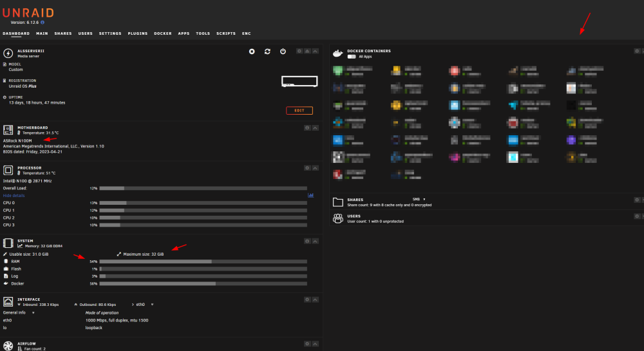Open the Settings tab

pos(110,33)
